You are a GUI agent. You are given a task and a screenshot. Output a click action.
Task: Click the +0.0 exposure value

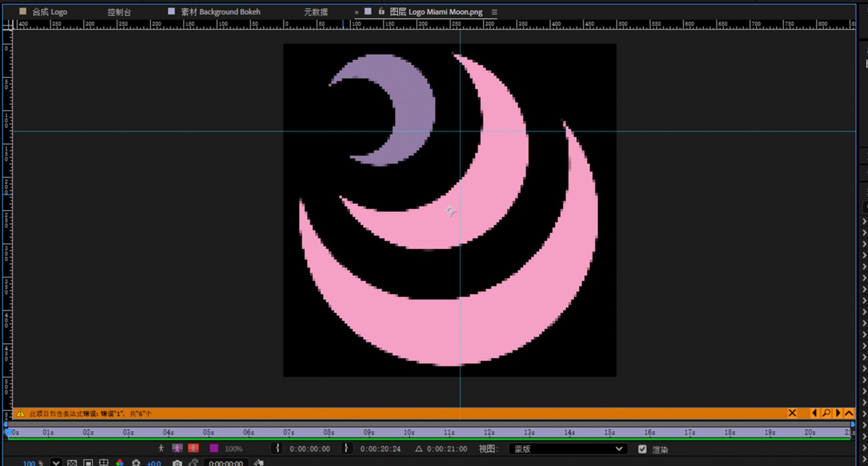point(154,463)
